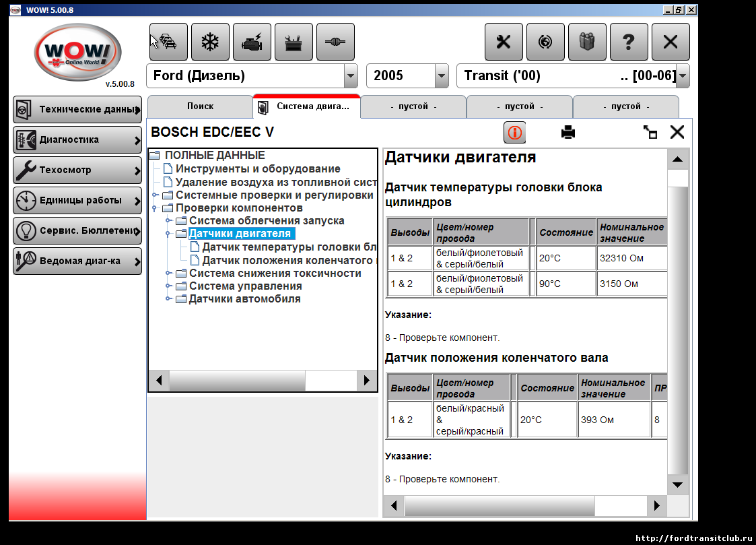Select the Система двига... tab
This screenshot has width=756, height=545.
(307, 106)
